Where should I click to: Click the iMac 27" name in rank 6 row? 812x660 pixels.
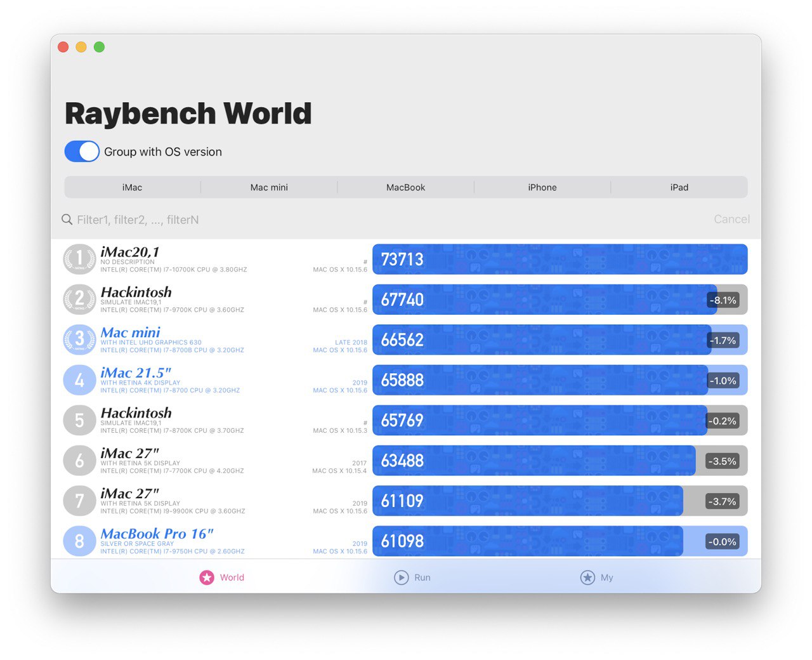click(129, 453)
